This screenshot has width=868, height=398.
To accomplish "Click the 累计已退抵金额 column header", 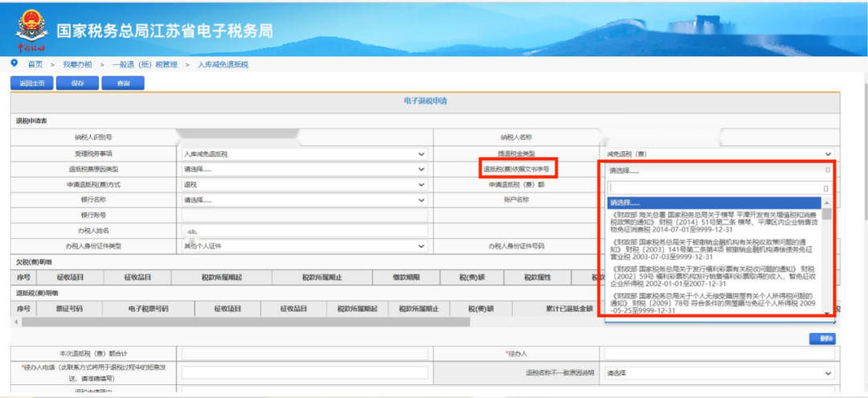I will pos(569,309).
